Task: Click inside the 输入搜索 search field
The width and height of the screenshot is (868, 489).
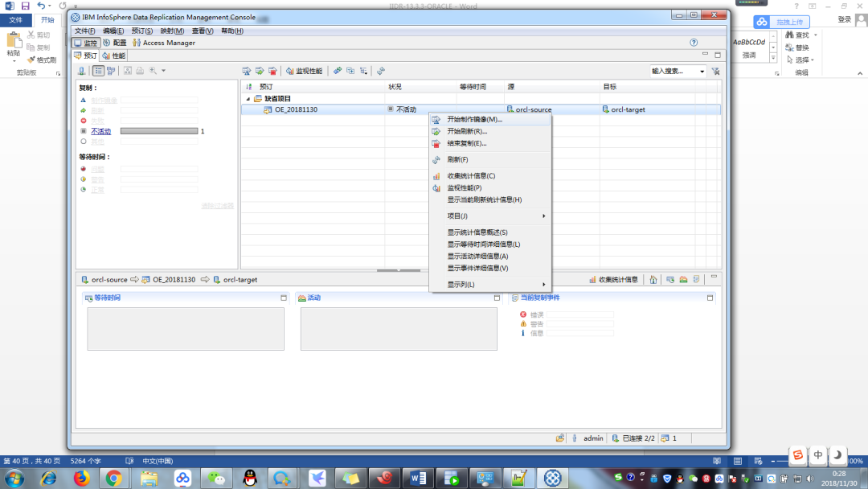Action: [674, 71]
